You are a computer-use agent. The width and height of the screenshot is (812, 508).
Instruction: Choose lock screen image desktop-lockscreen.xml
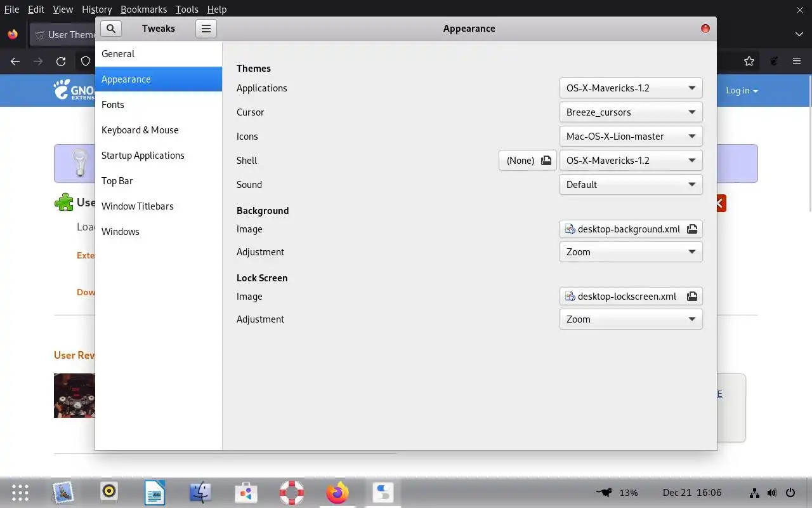(631, 297)
